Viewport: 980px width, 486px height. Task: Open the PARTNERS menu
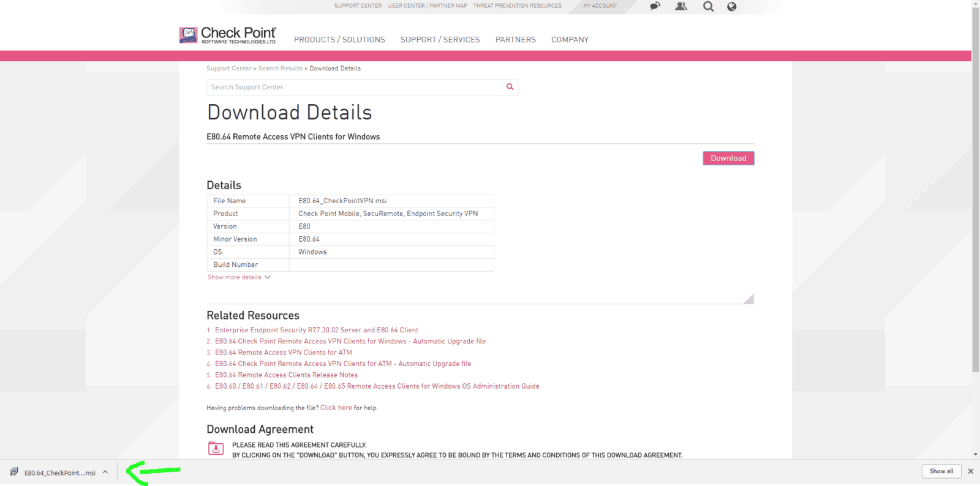coord(516,40)
